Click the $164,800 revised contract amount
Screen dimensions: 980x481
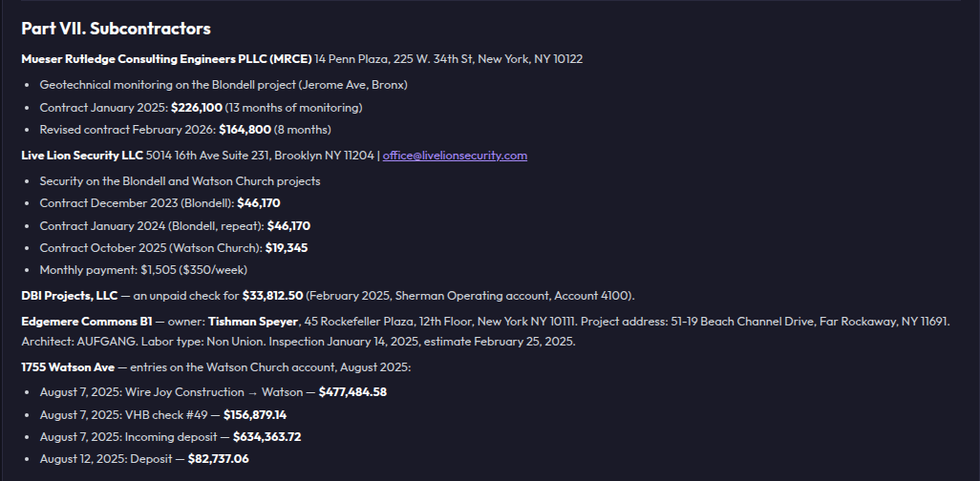pos(245,130)
